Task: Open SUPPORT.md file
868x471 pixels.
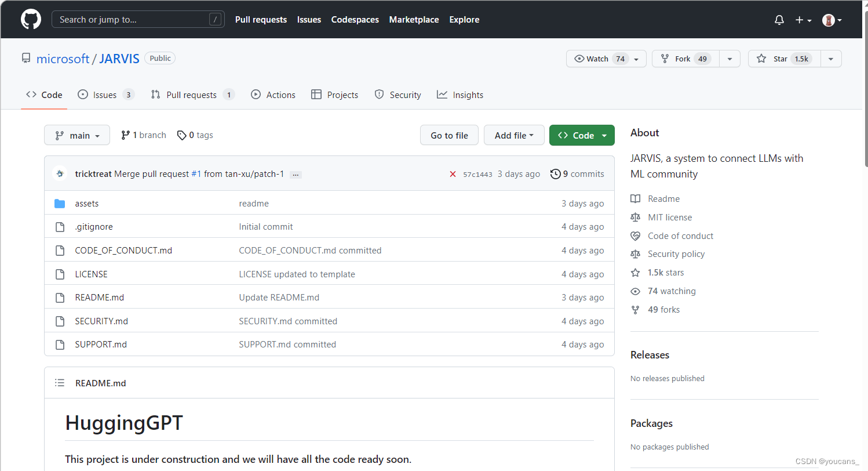Action: click(101, 345)
